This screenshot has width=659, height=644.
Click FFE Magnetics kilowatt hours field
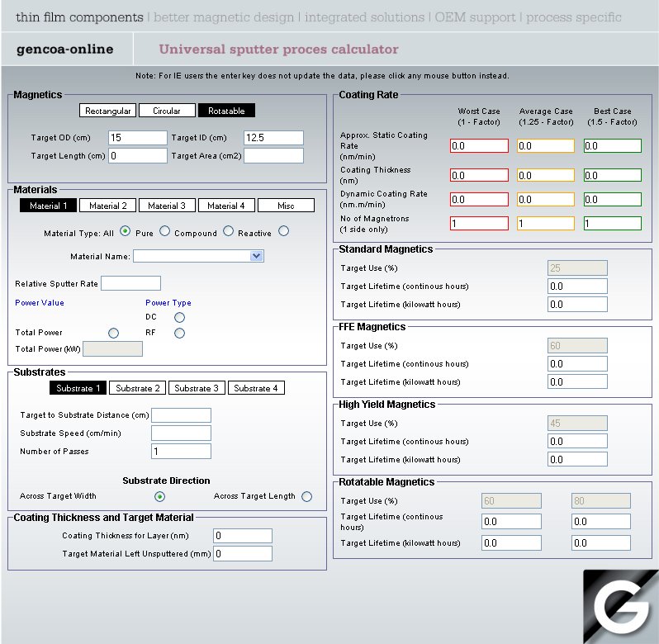coord(577,382)
